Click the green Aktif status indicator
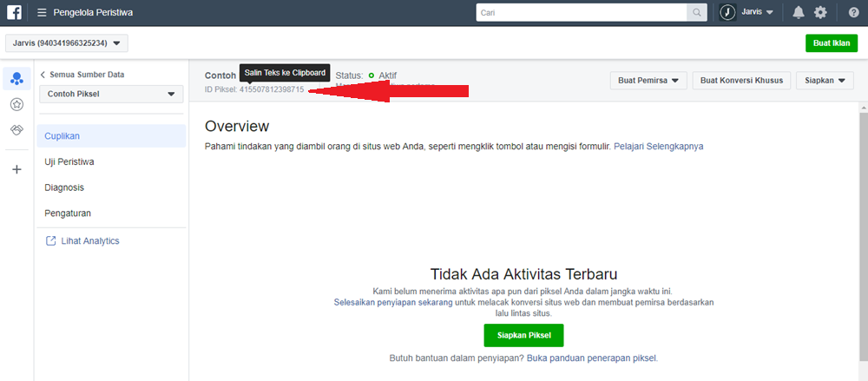This screenshot has width=868, height=381. [372, 76]
